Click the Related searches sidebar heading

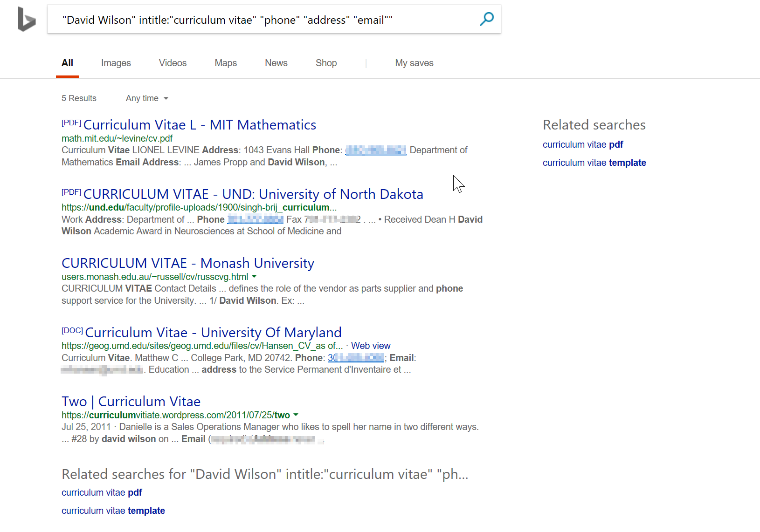click(594, 125)
